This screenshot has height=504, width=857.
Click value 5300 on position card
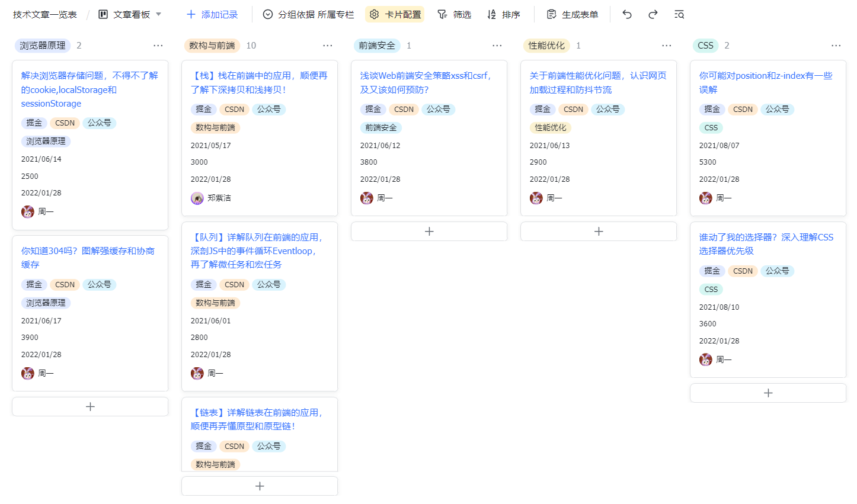click(708, 162)
